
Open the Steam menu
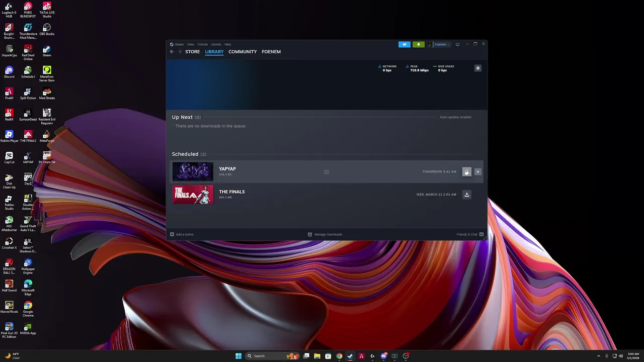[x=179, y=44]
